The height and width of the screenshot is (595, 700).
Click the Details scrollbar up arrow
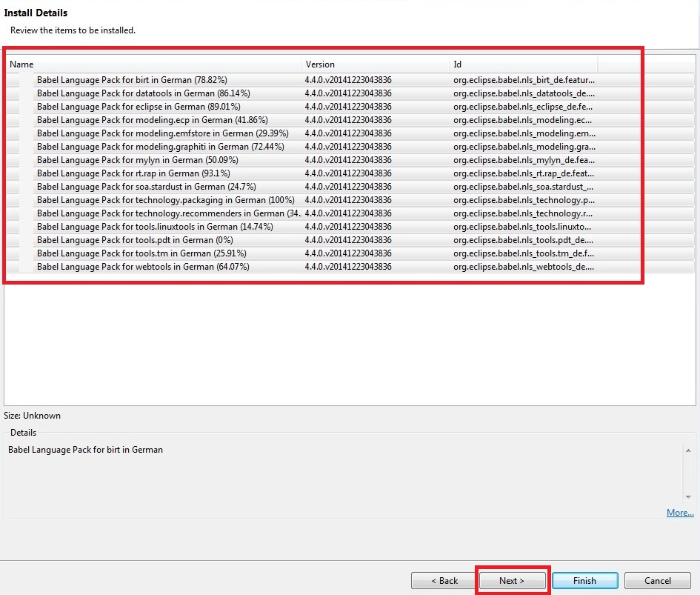(x=688, y=451)
